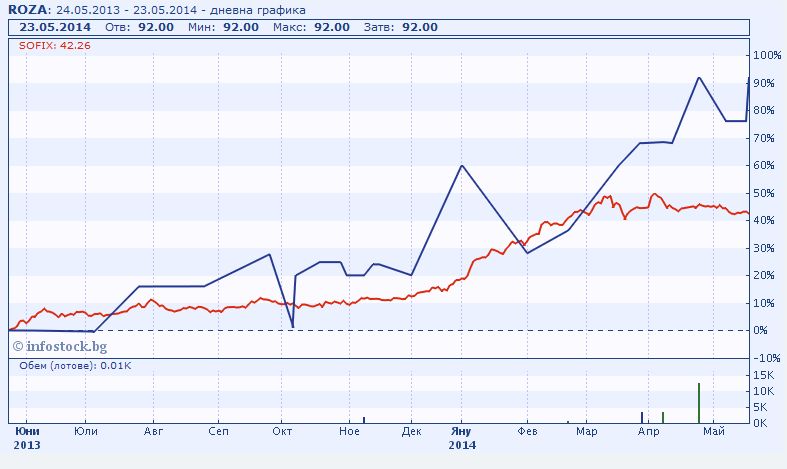This screenshot has height=469, width=787.
Task: Click the 5K volume axis label
Action: point(761,407)
